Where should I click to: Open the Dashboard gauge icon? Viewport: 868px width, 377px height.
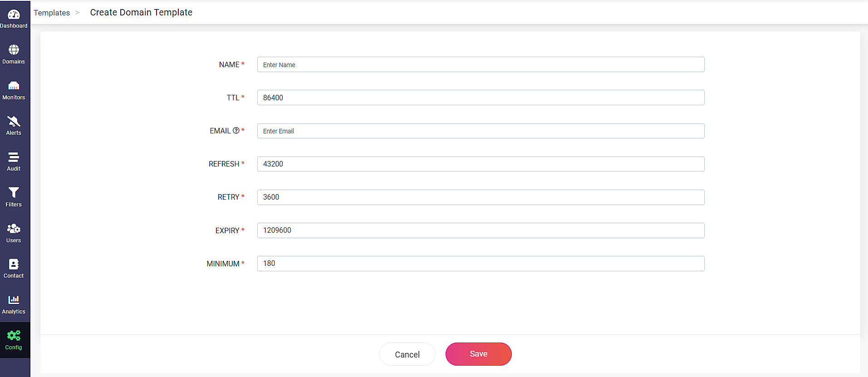(x=14, y=15)
